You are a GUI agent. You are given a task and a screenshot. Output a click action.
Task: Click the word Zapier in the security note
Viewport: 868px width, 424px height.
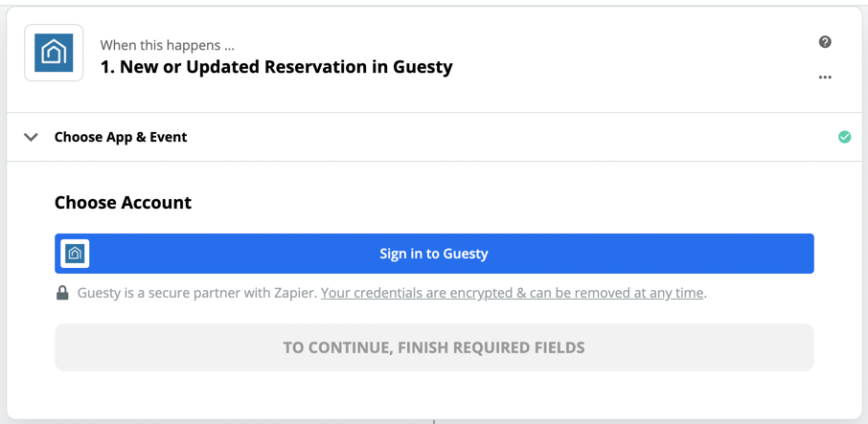[x=296, y=293]
